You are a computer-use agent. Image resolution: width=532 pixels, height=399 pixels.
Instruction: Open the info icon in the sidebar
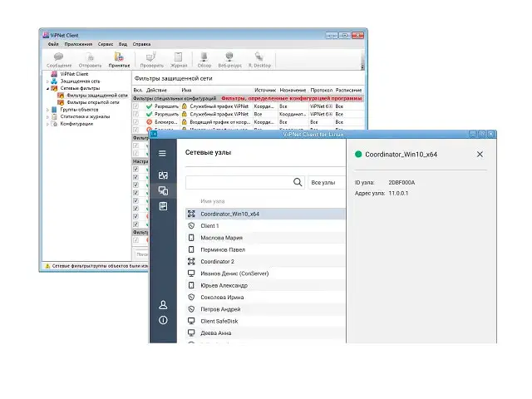coord(163,320)
